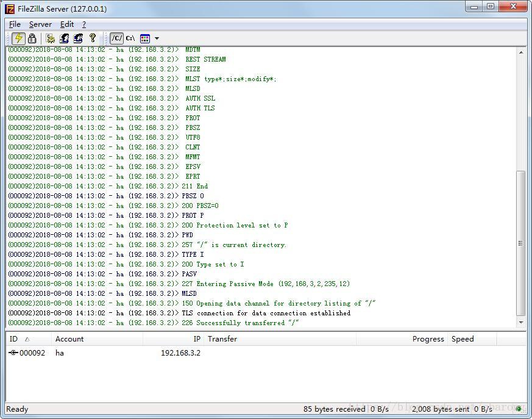Click log line "REST STREAM"
This screenshot has height=419, width=532.
[117, 59]
